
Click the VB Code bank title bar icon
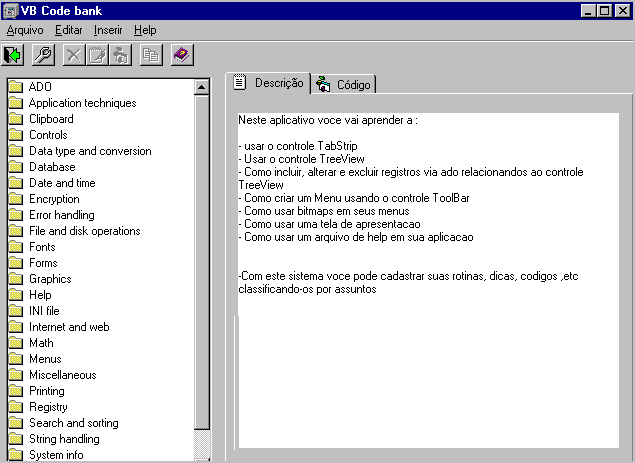(10, 11)
